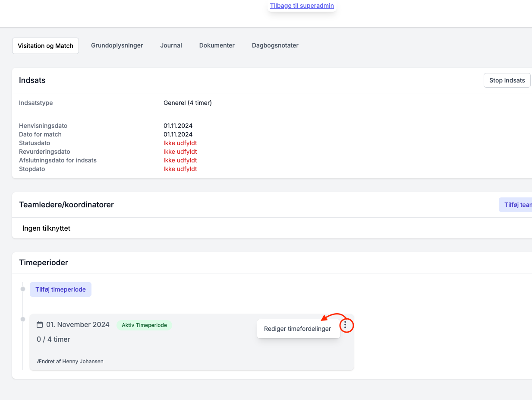
Task: Click the calendar icon beside 01. November 2024
Action: coord(40,324)
